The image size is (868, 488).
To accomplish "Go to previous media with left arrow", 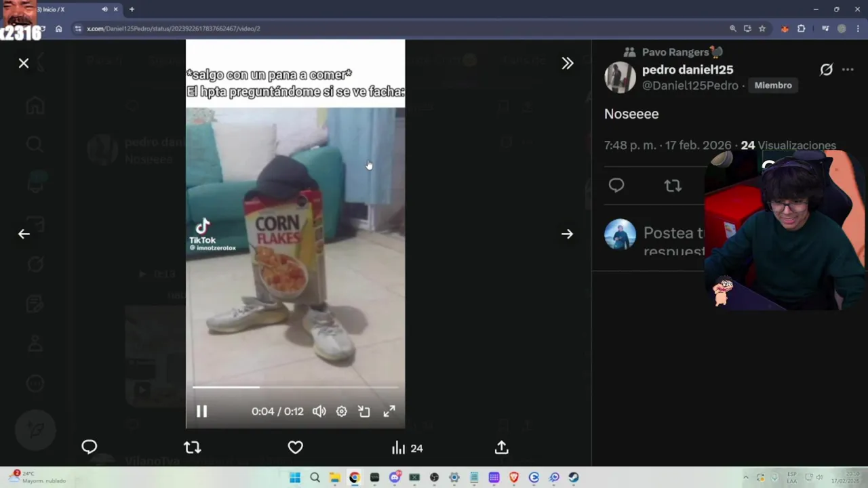I will click(24, 234).
